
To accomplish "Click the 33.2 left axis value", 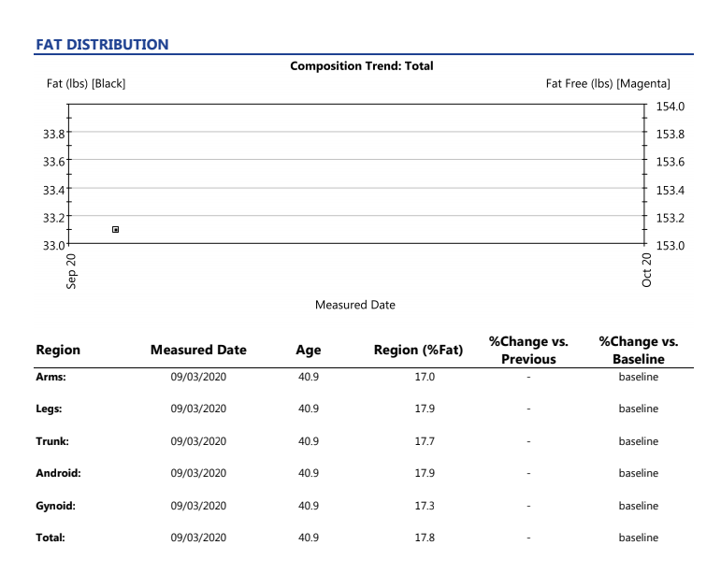I will (54, 218).
